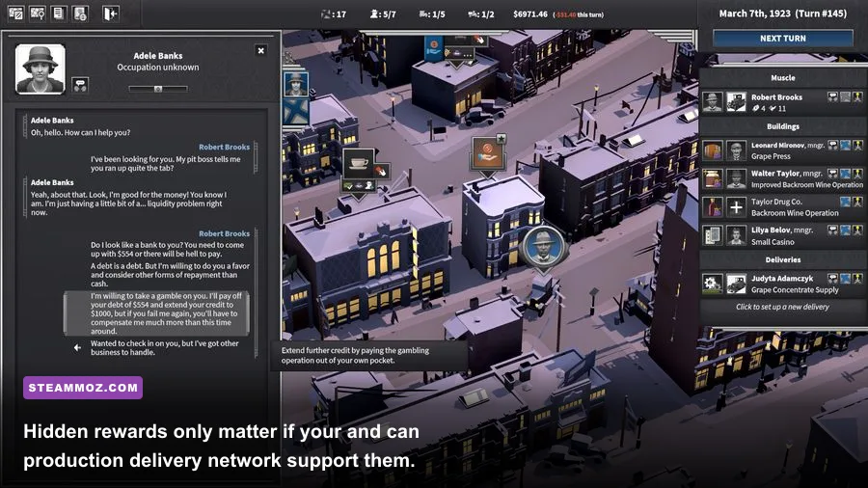This screenshot has width=868, height=488.
Task: Open talk icon on Robert Brooks row
Action: [x=832, y=96]
